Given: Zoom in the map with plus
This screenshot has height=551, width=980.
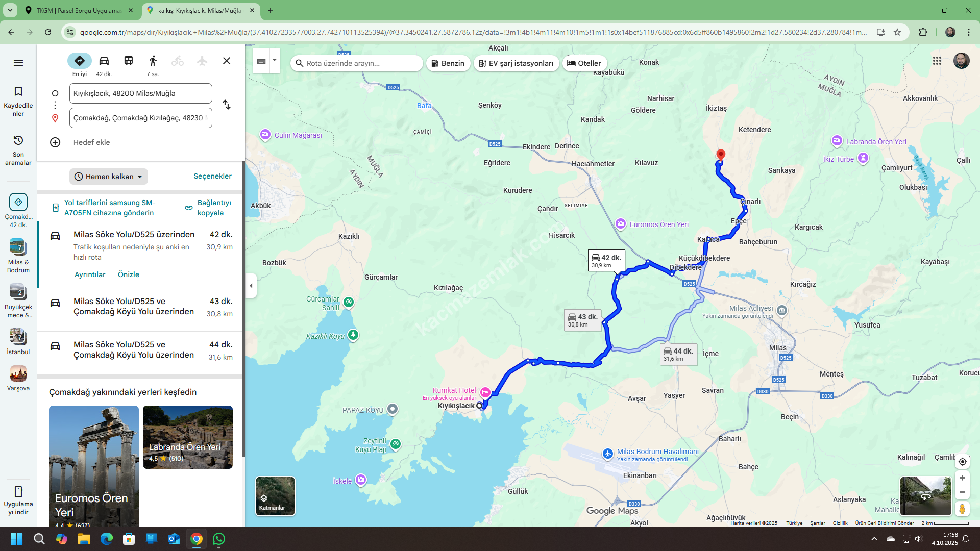Looking at the screenshot, I should point(962,478).
